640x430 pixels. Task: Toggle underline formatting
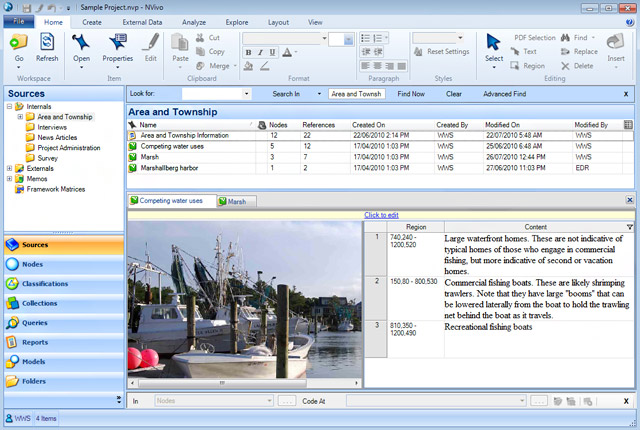[x=272, y=52]
